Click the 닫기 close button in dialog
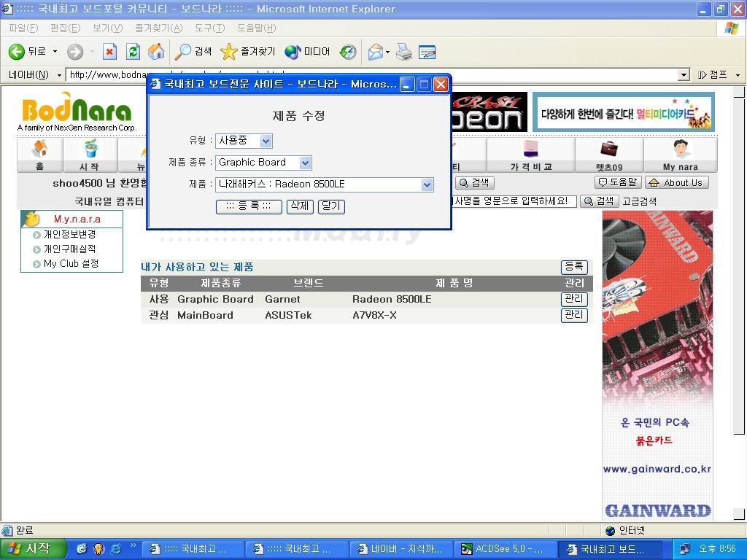The width and height of the screenshot is (747, 560). [331, 206]
